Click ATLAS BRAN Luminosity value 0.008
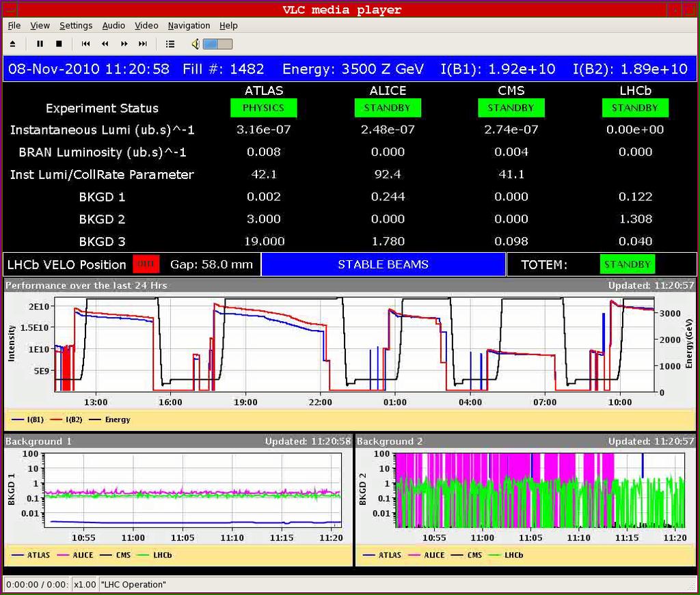The image size is (700, 595). click(x=263, y=152)
